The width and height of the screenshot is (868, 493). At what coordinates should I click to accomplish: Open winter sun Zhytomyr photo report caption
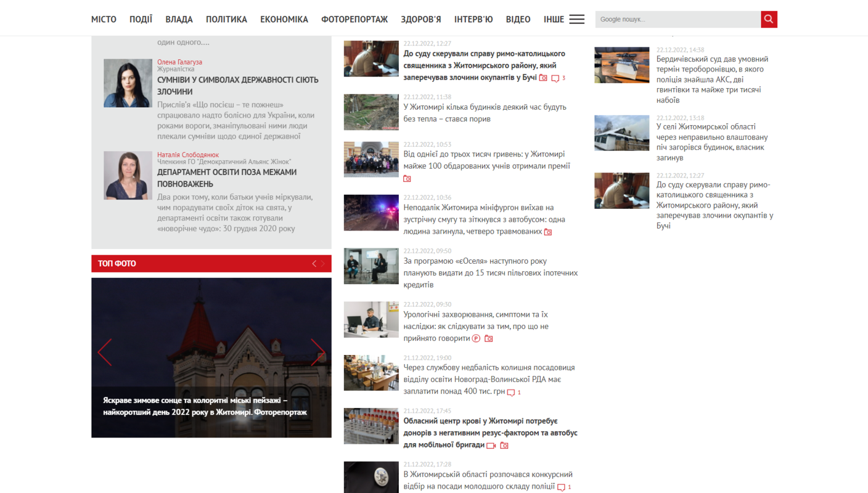pos(205,406)
